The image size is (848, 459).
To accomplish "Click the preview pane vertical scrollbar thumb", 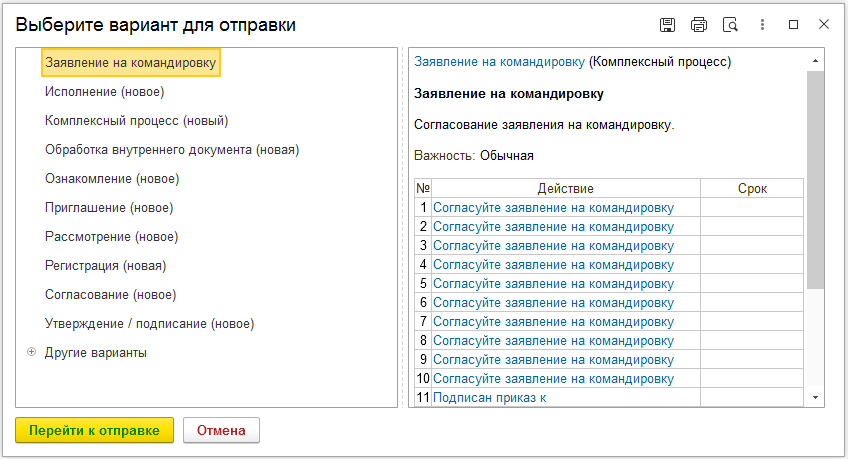I will click(815, 179).
